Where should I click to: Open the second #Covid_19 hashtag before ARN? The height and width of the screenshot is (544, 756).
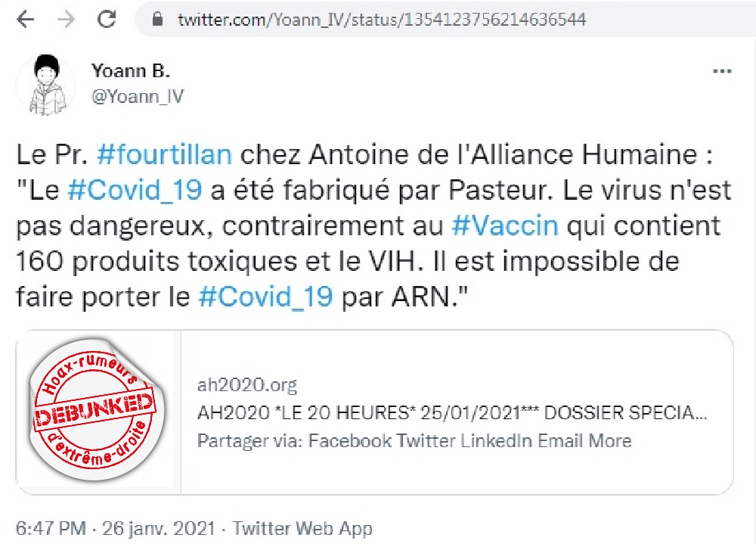pos(265,297)
